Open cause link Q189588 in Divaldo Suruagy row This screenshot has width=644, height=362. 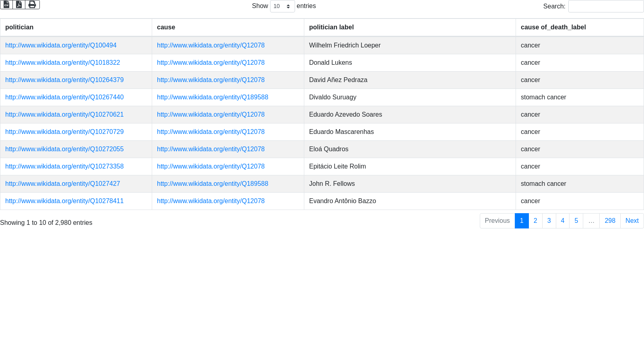[213, 97]
